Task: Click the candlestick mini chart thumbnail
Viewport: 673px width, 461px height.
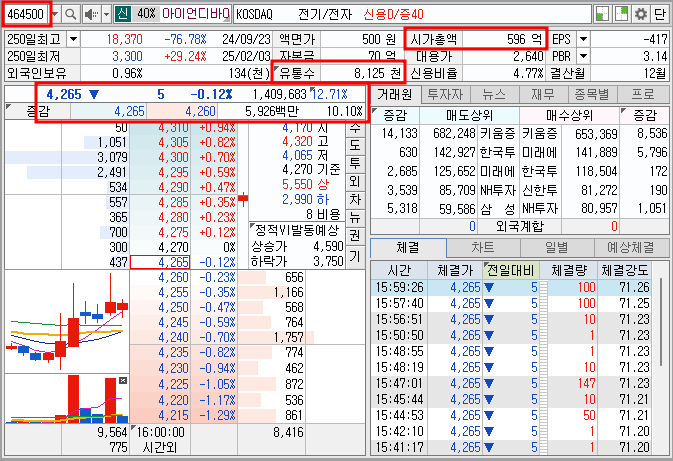Action: [67, 321]
